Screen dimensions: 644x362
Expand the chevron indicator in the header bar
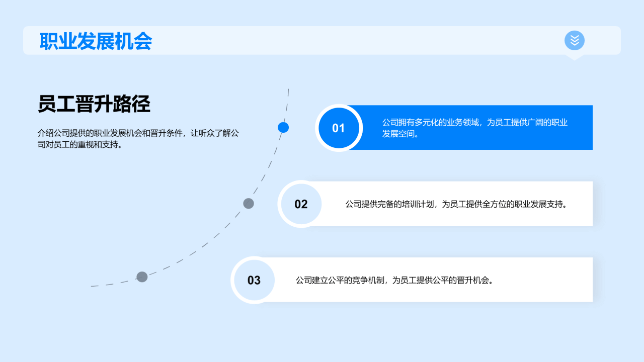574,41
